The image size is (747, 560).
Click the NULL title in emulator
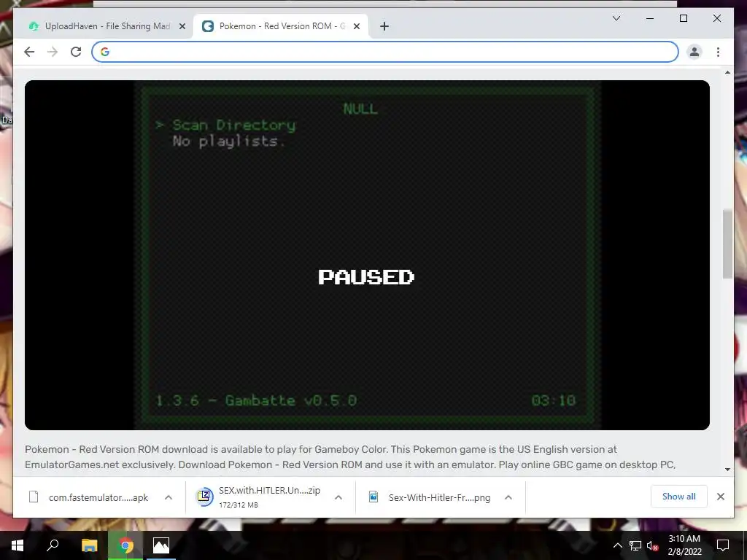pyautogui.click(x=360, y=109)
